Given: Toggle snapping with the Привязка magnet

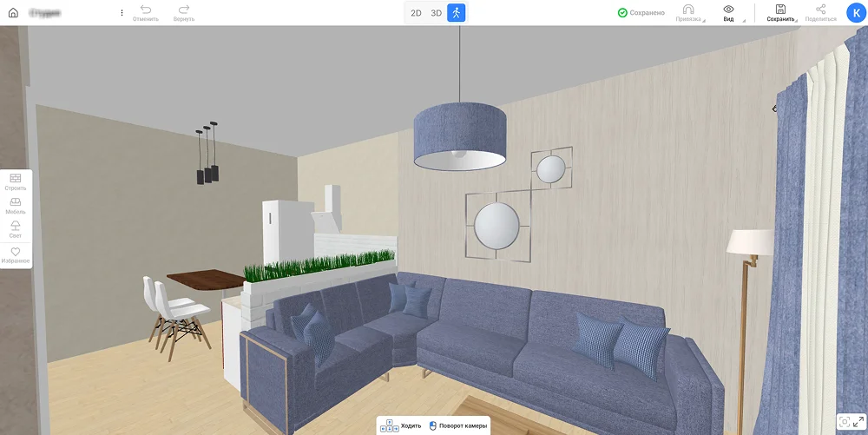Looking at the screenshot, I should click(x=689, y=12).
